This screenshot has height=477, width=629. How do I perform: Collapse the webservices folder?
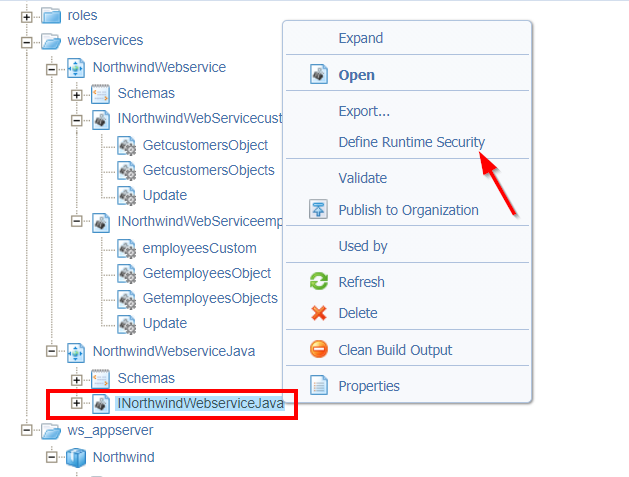[x=27, y=41]
